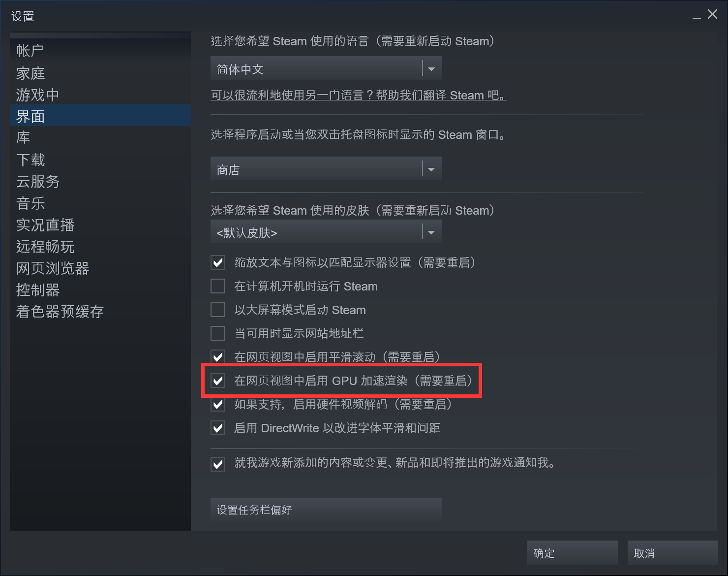Disable GPU 加速渲染 checkbox
Image resolution: width=728 pixels, height=576 pixels.
pyautogui.click(x=218, y=381)
